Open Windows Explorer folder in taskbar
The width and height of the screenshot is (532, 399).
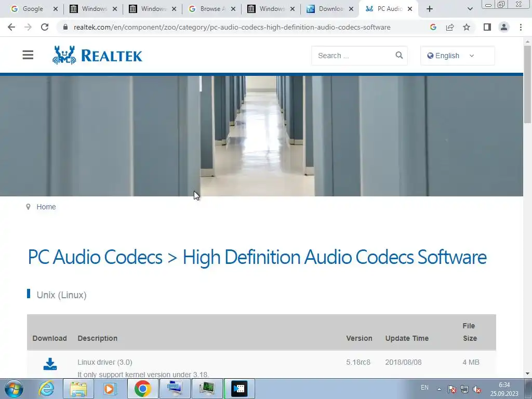78,389
